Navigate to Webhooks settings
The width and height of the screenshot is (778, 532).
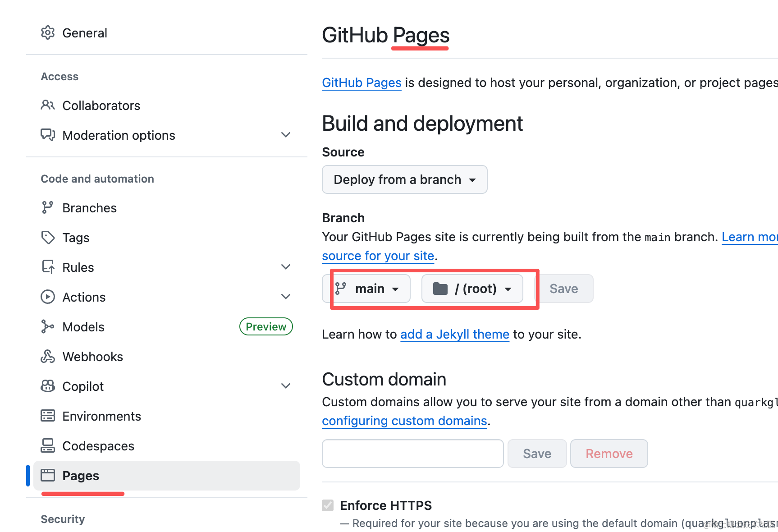tap(167, 356)
